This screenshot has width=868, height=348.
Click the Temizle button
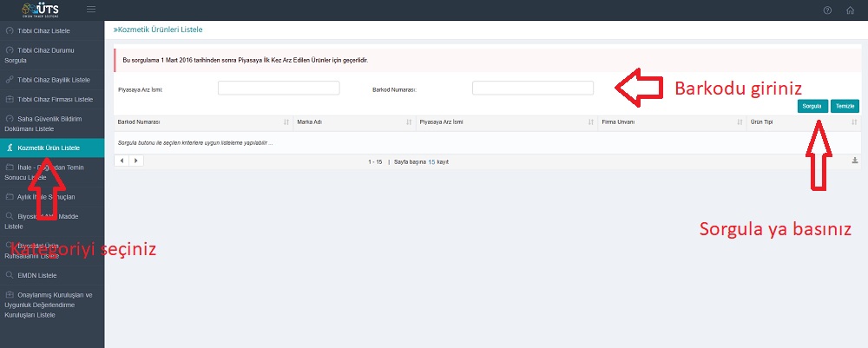pos(844,106)
